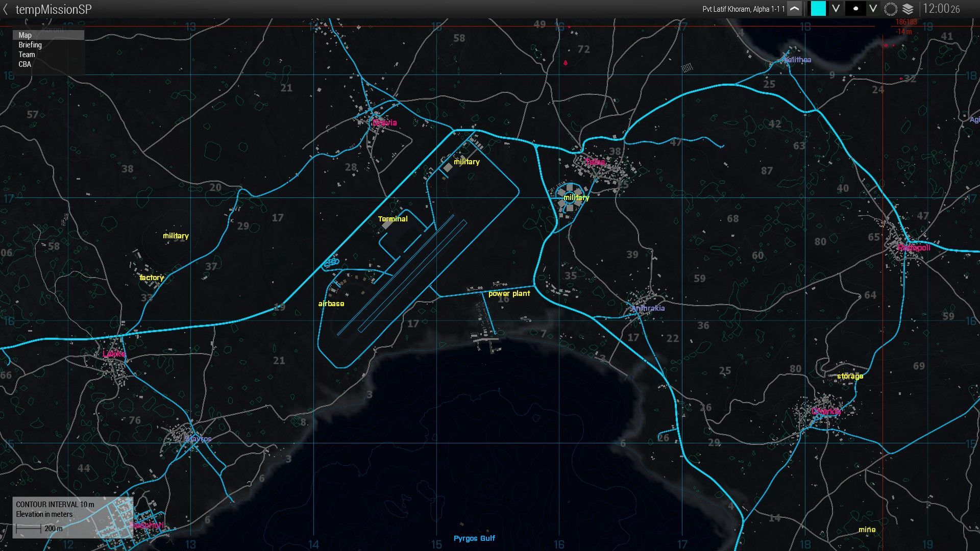Open the marker color dropdown arrow
Viewport: 980px width, 551px height.
point(836,9)
